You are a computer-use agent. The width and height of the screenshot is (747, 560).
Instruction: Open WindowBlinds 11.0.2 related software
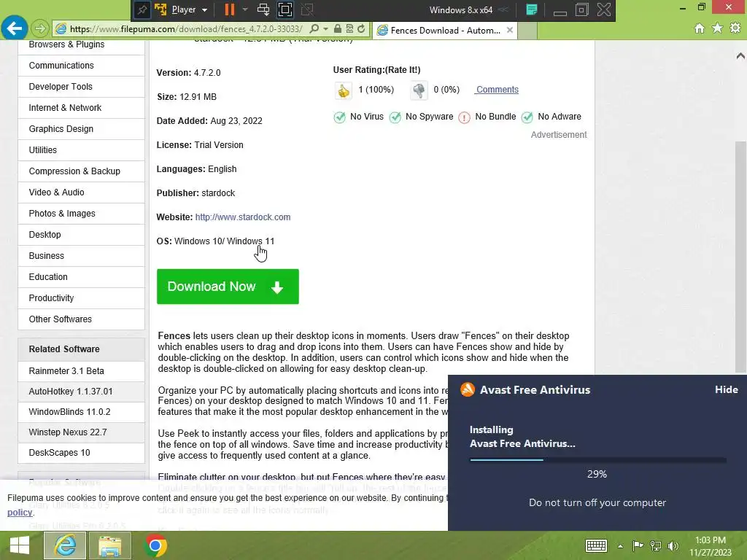[81, 412]
